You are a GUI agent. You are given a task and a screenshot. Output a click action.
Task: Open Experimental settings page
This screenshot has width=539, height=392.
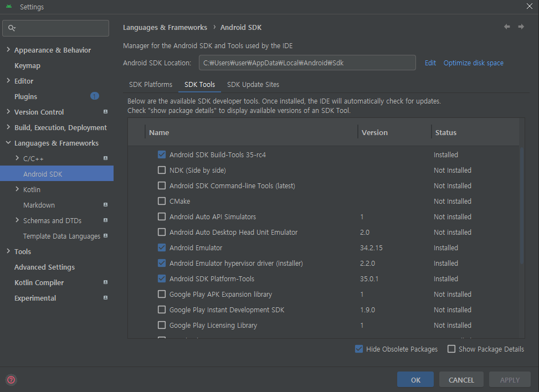point(35,298)
